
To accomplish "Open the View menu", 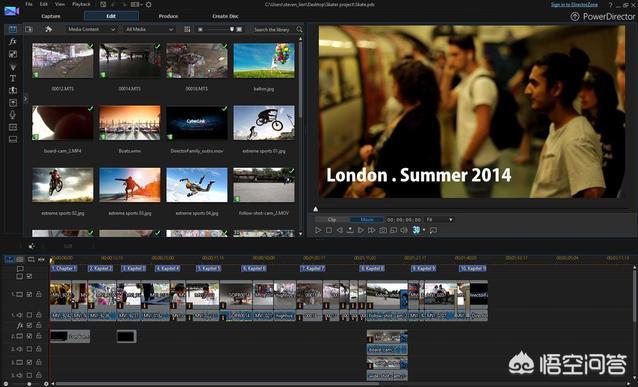I will coord(60,4).
